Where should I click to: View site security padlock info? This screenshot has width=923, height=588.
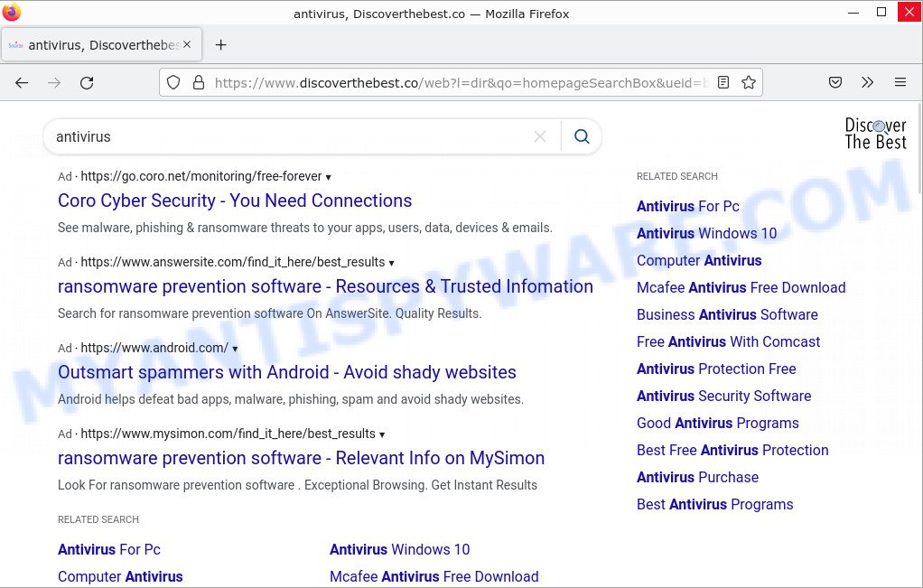[x=199, y=82]
